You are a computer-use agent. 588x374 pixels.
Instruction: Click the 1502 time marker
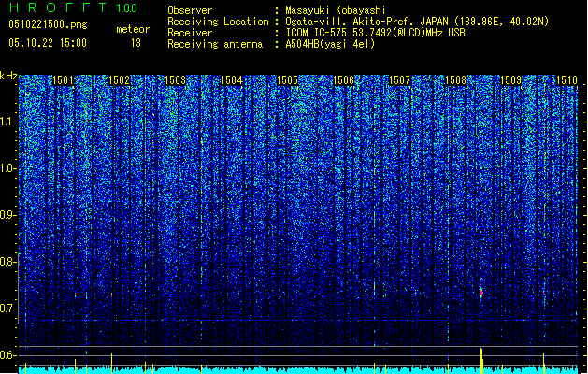119,80
